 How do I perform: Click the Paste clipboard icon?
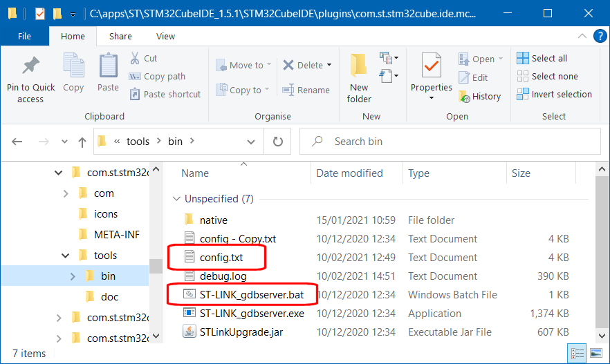pos(108,65)
